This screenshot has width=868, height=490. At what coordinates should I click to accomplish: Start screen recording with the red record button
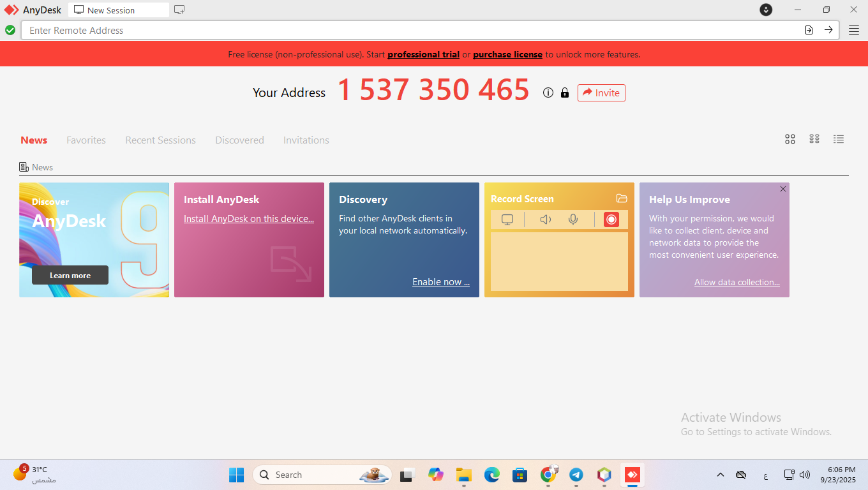(611, 219)
